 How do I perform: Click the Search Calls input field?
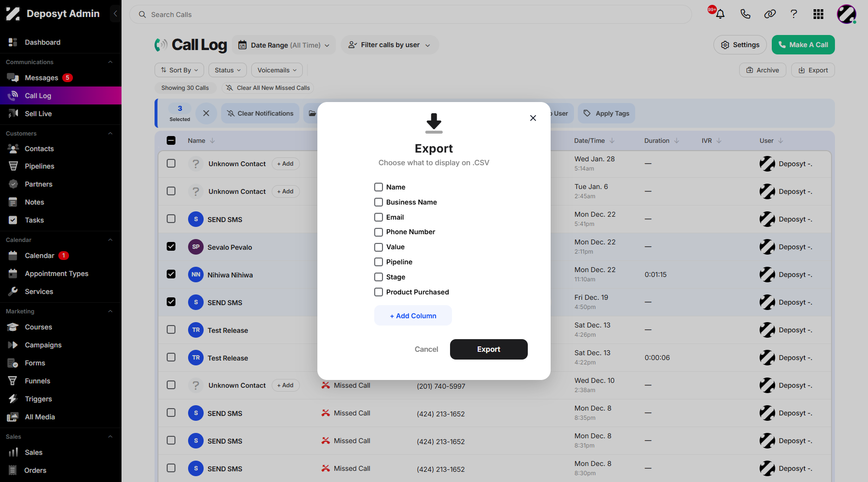pos(411,15)
